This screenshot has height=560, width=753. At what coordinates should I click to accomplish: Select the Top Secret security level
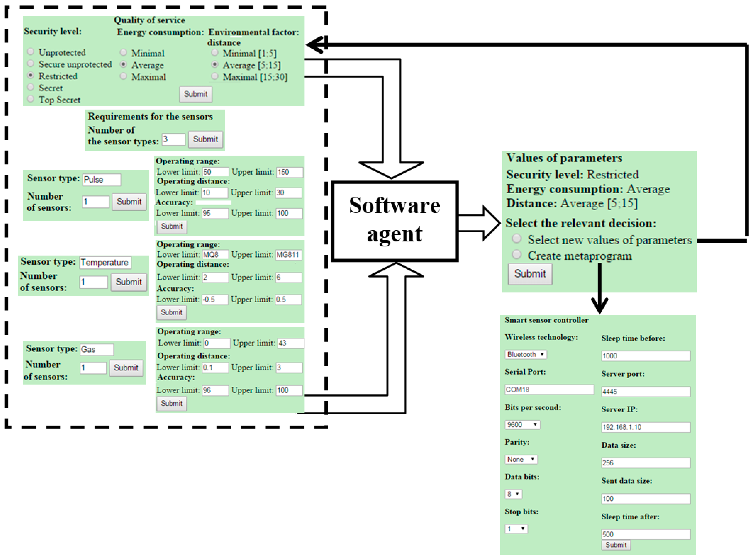31,99
